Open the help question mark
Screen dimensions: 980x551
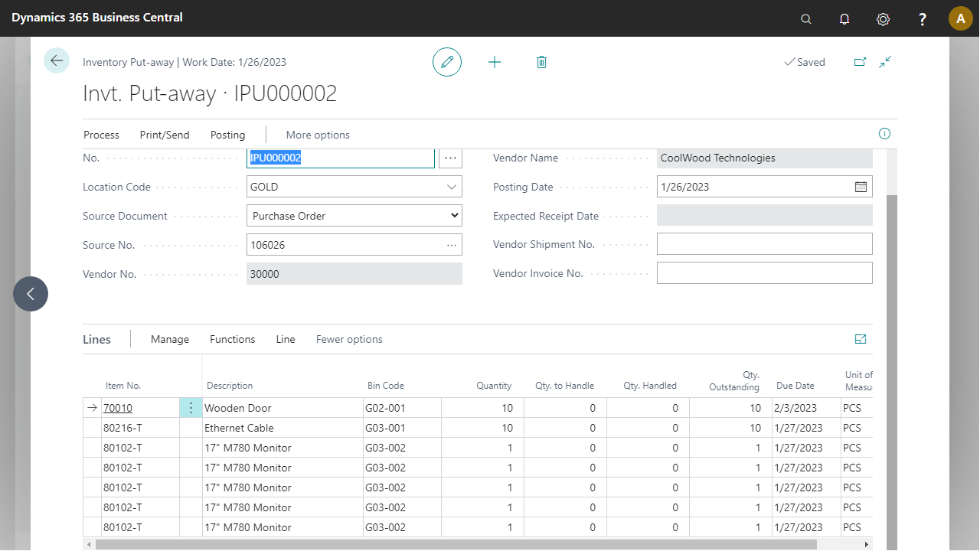click(923, 19)
